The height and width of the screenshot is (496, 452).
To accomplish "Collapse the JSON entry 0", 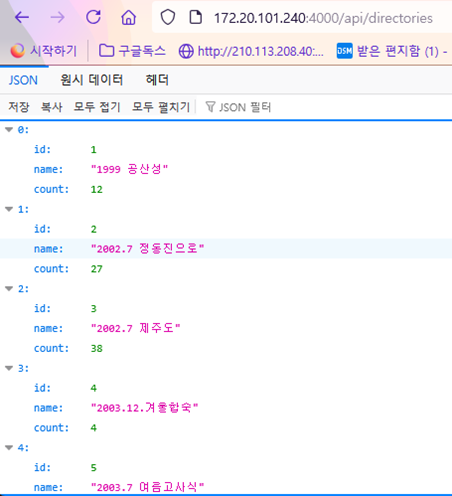I will [x=9, y=130].
